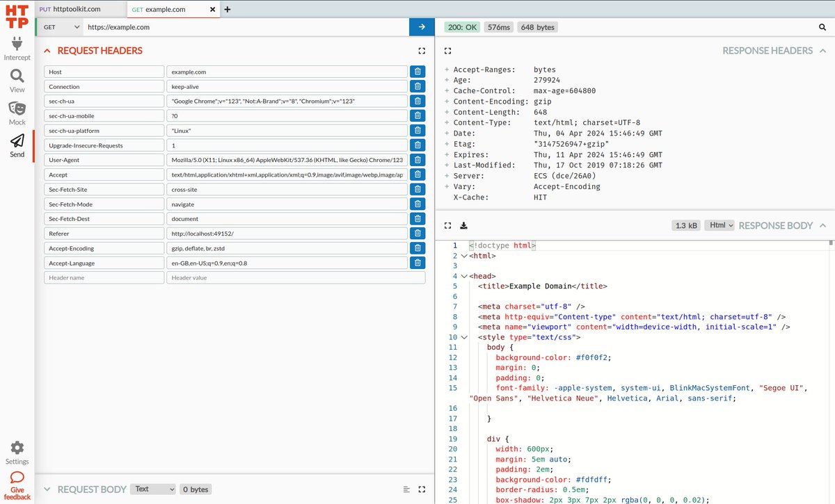Open the GET method dropdown
Image resolution: width=835 pixels, height=504 pixels.
(61, 27)
